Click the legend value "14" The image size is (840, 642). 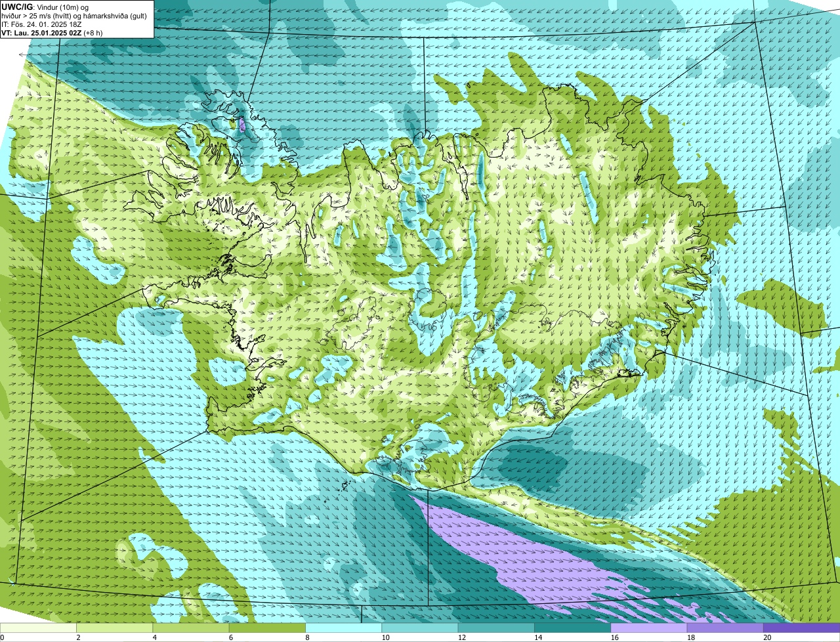tap(538, 637)
